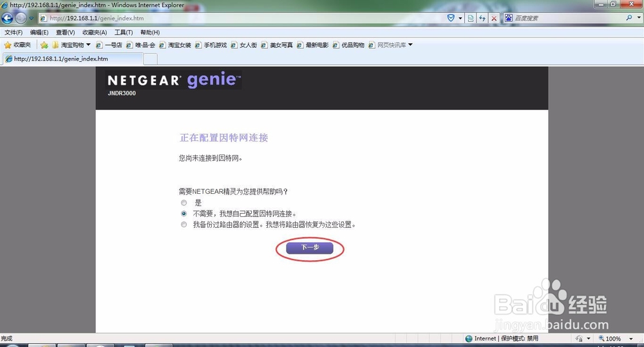Click the 百度搜索 search box
Viewport: 644px width, 347px height.
click(x=569, y=18)
